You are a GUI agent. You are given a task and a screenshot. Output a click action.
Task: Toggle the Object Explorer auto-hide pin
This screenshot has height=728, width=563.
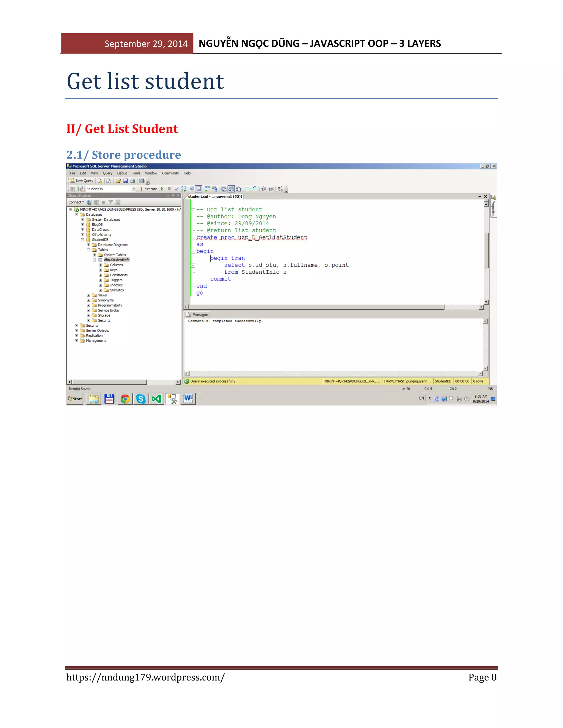point(173,196)
